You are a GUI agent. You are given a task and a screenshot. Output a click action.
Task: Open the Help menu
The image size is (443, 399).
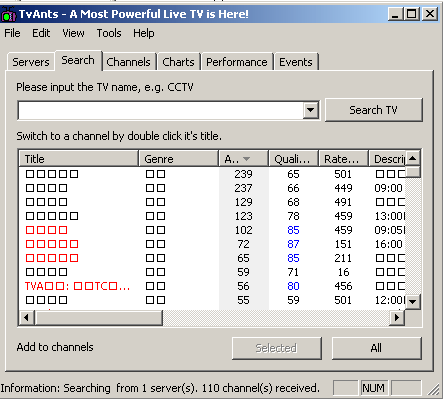pos(144,33)
